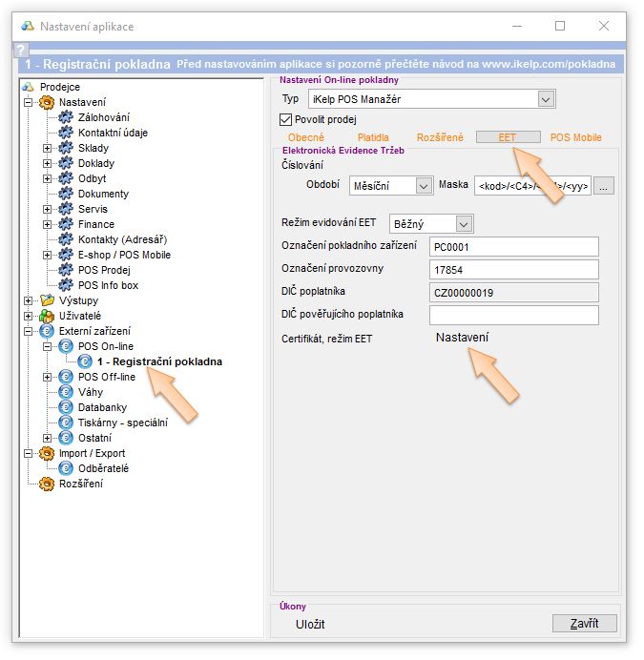Select the Váhy device icon
The height and width of the screenshot is (660, 644).
pyautogui.click(x=65, y=392)
